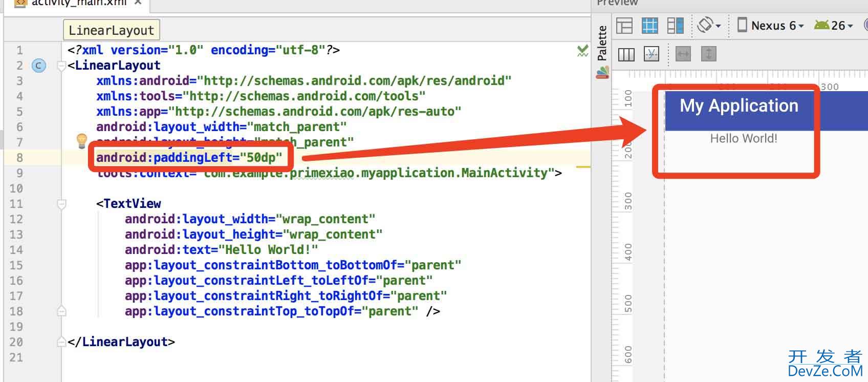
Task: Select the Hello World! TextView in preview
Action: coord(744,138)
